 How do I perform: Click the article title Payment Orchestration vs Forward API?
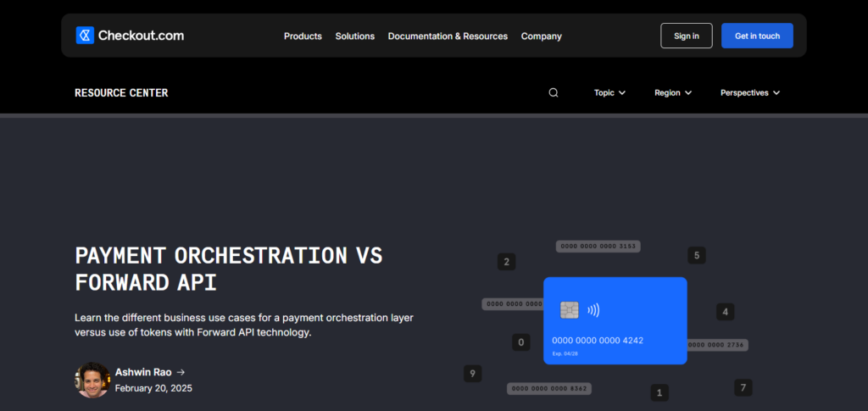point(229,269)
